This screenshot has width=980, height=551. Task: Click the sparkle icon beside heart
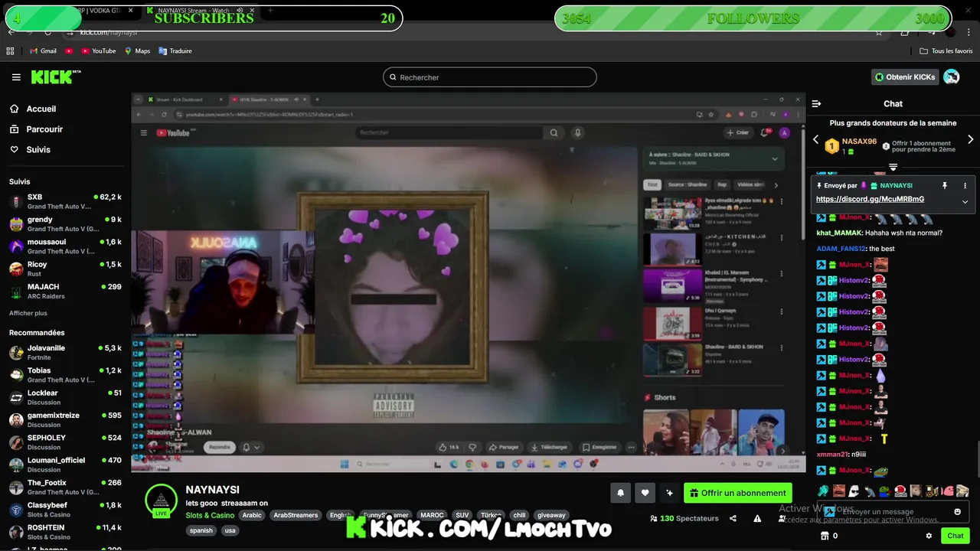click(x=669, y=493)
